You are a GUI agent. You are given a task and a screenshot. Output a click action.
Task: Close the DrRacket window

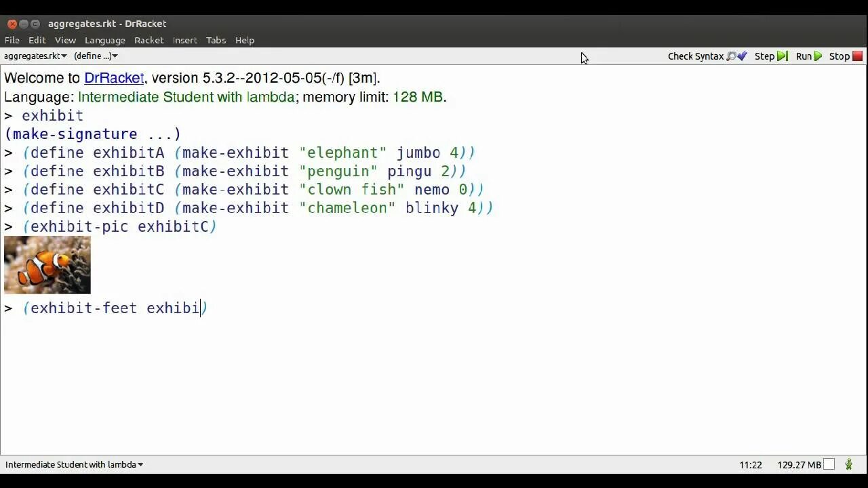[x=12, y=24]
